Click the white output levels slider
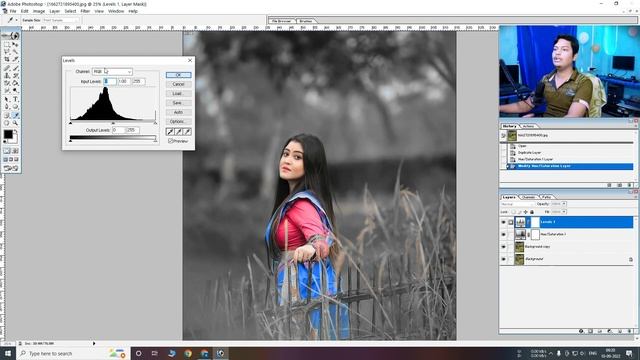The width and height of the screenshot is (640, 360). (x=155, y=140)
